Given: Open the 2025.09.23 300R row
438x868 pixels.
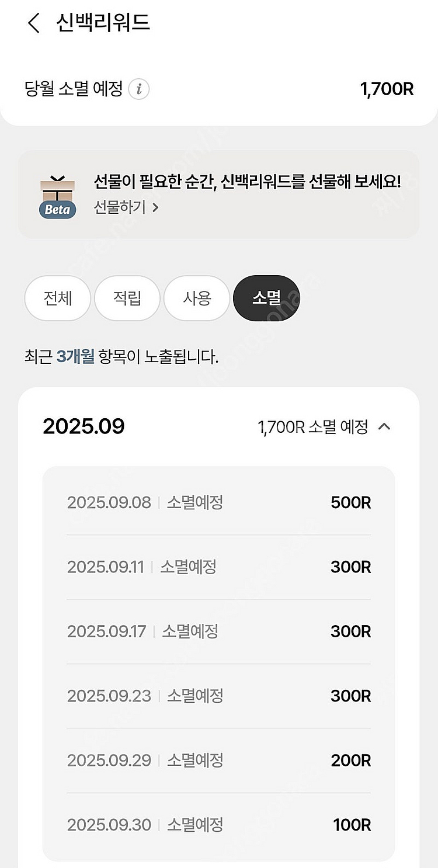Looking at the screenshot, I should click(x=218, y=696).
